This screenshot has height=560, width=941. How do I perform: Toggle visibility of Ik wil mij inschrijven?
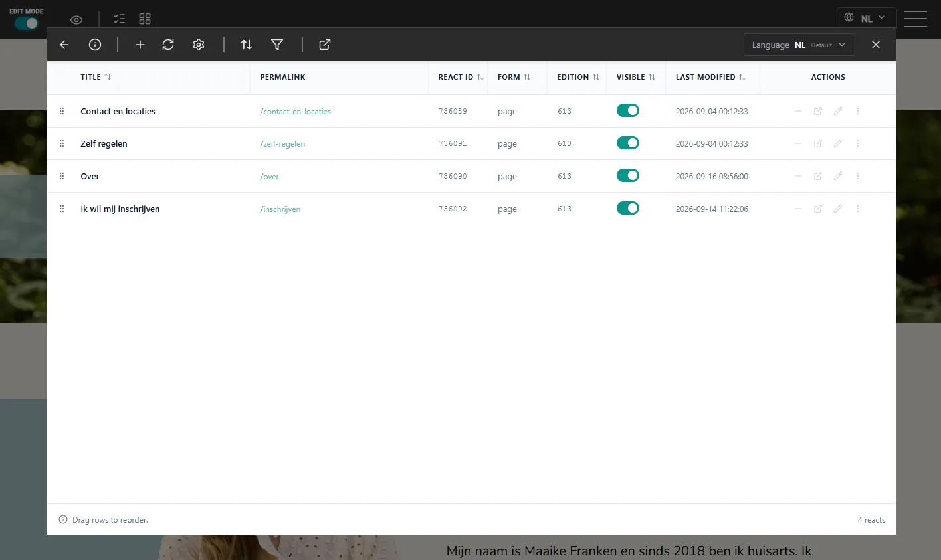pyautogui.click(x=628, y=208)
